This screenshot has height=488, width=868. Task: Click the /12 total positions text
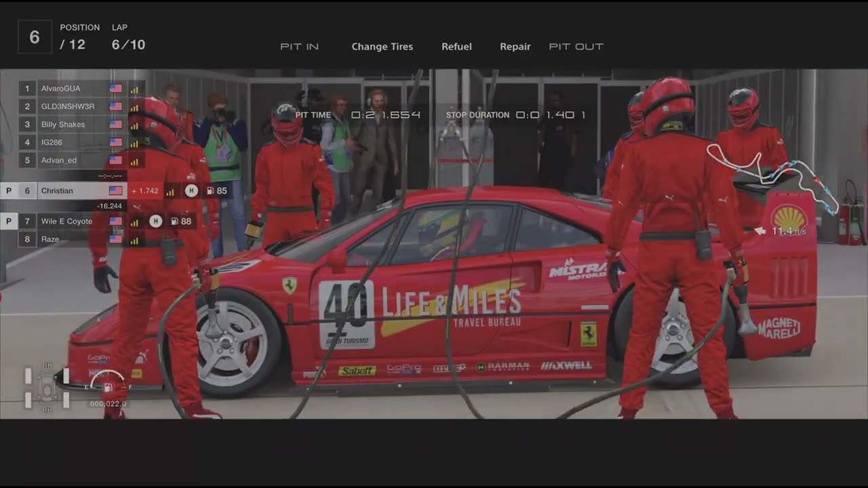coord(73,45)
